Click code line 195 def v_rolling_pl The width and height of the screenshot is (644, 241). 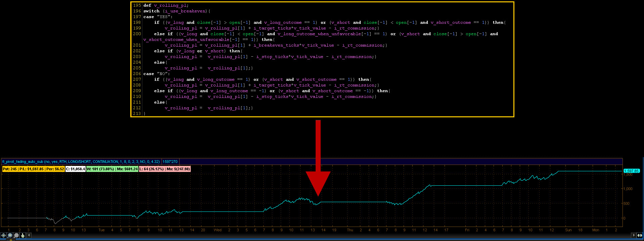tap(166, 5)
